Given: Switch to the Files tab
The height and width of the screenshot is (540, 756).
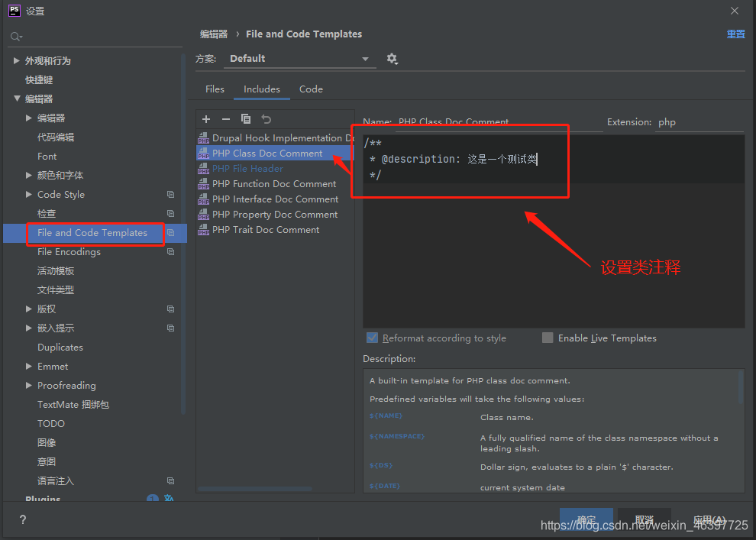Looking at the screenshot, I should coord(215,89).
